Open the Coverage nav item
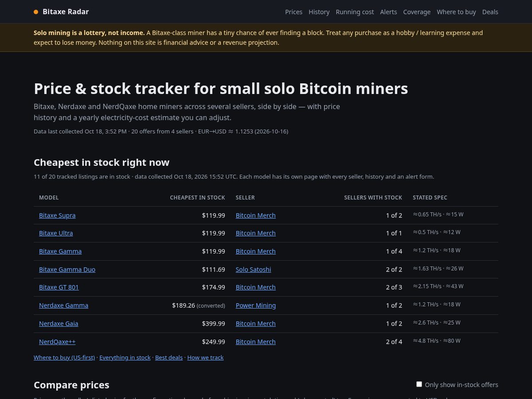This screenshot has width=532, height=399. pos(417,12)
